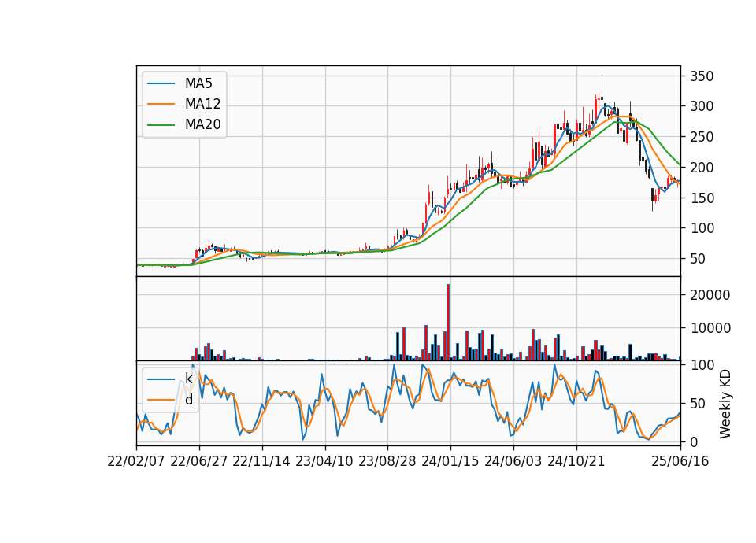Click the 0 label on KD axis
This screenshot has width=756, height=543.
point(694,441)
